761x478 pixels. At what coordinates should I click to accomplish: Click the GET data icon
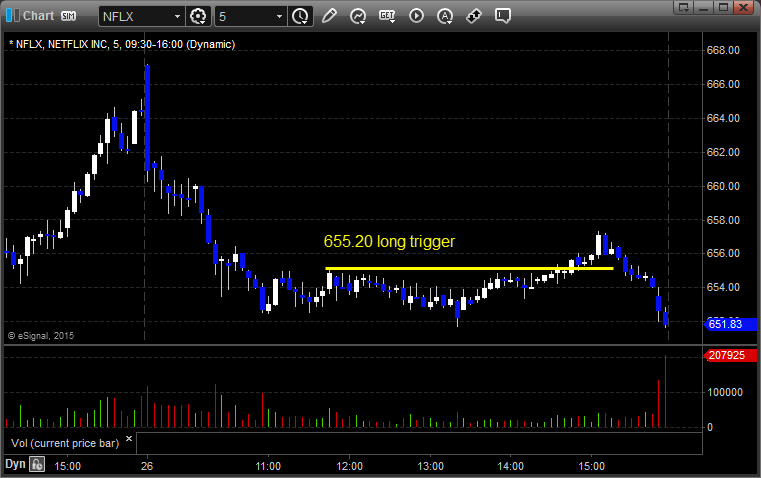click(387, 16)
